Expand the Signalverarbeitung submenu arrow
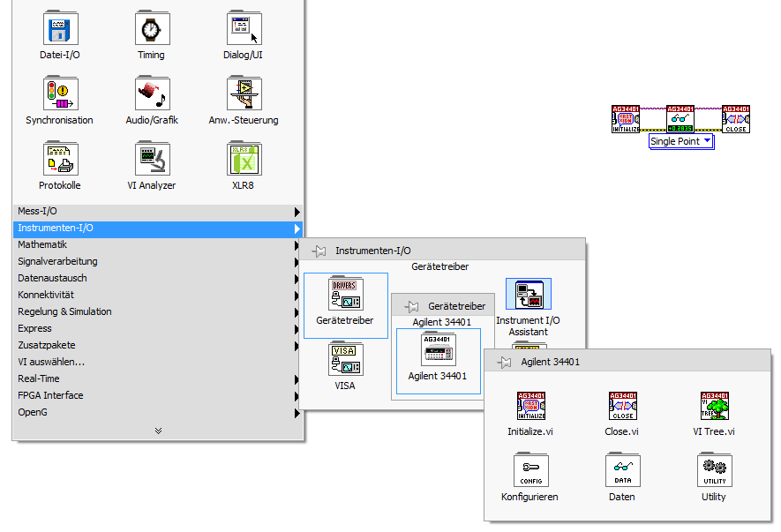 pos(297,262)
